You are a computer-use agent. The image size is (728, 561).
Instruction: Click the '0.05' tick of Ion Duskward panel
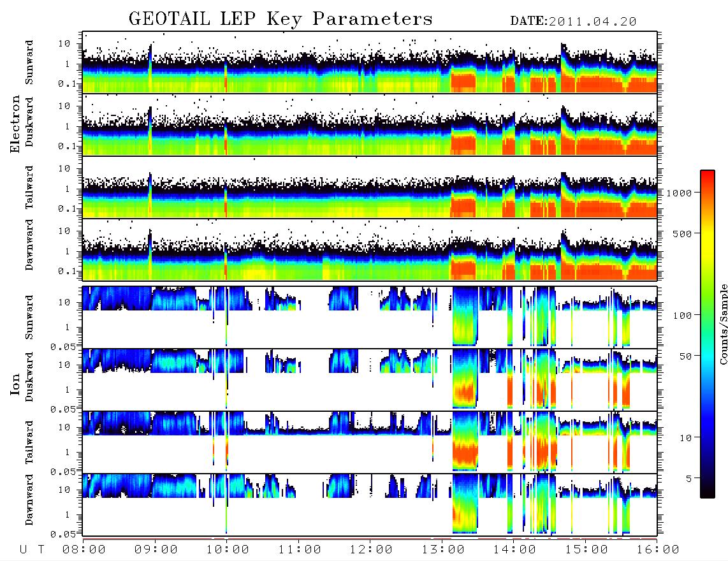pyautogui.click(x=62, y=409)
